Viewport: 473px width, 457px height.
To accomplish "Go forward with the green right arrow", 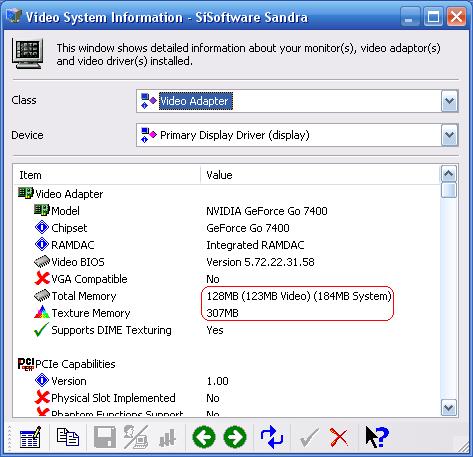I will tap(235, 437).
